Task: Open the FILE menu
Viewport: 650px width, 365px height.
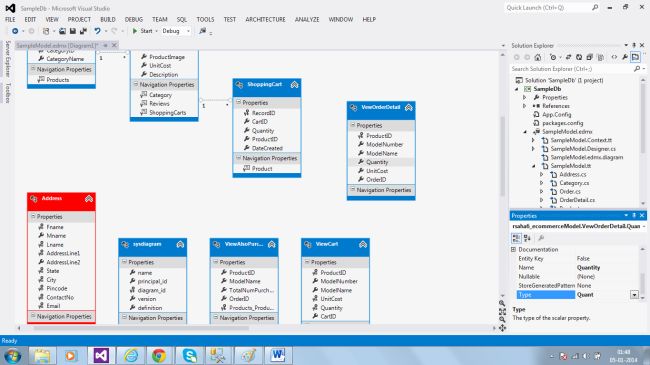Action: point(10,19)
